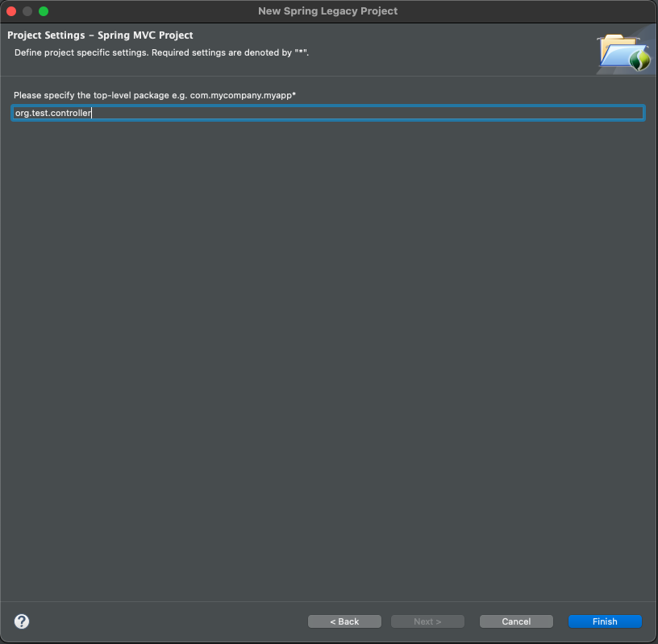Click the Spring project folder icon
The width and height of the screenshot is (658, 644).
click(625, 52)
